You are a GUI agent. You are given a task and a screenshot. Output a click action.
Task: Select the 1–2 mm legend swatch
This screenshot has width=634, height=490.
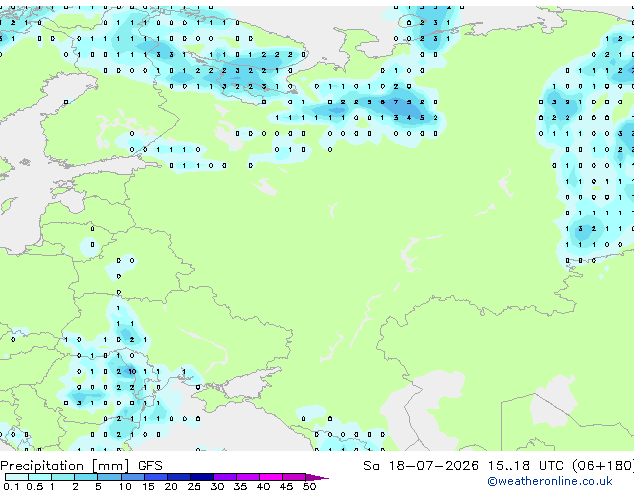(63, 477)
